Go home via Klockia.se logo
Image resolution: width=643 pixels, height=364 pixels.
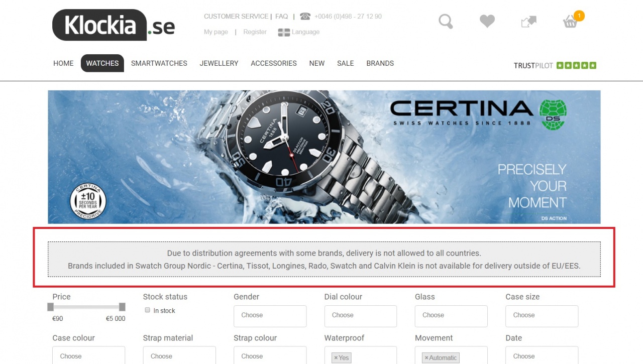point(114,25)
